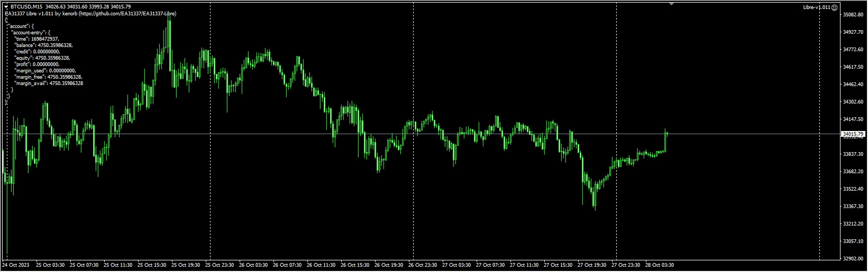The width and height of the screenshot is (868, 272).
Task: Click the smiley face Expert Advisor icon
Action: click(834, 7)
